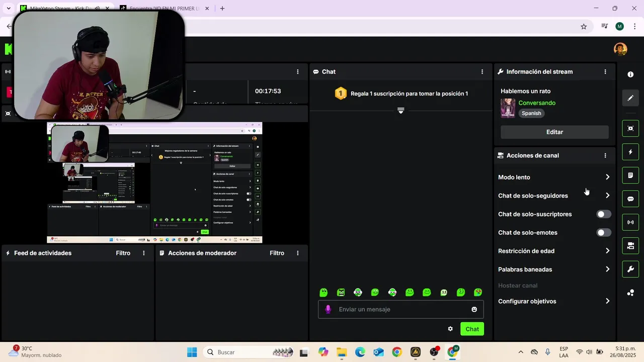644x362 pixels.
Task: Open Acciones de moderador three-dot menu
Action: [298, 253]
